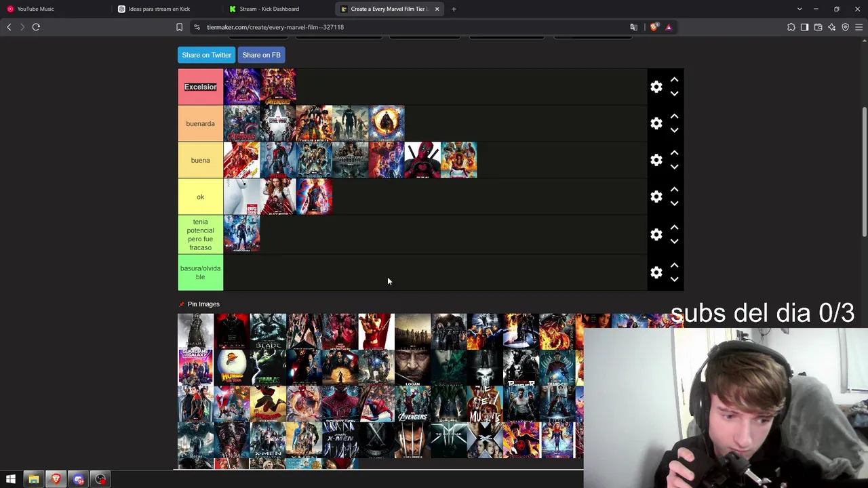The image size is (868, 488).
Task: Open settings gear for buenarda tier
Action: point(656,123)
